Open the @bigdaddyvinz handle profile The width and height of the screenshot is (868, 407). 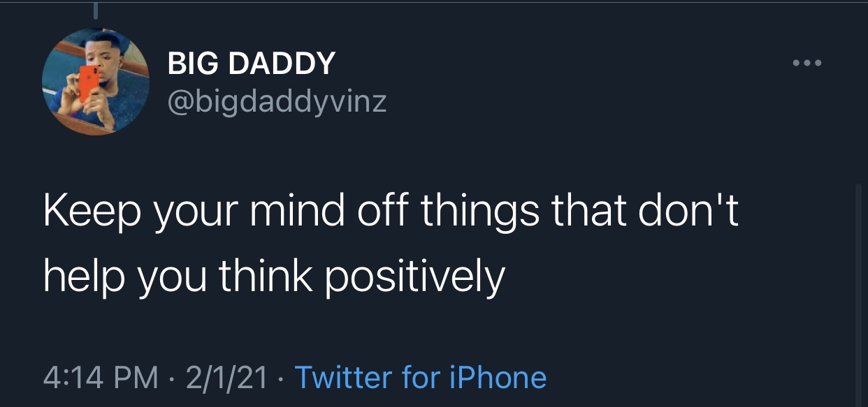277,103
